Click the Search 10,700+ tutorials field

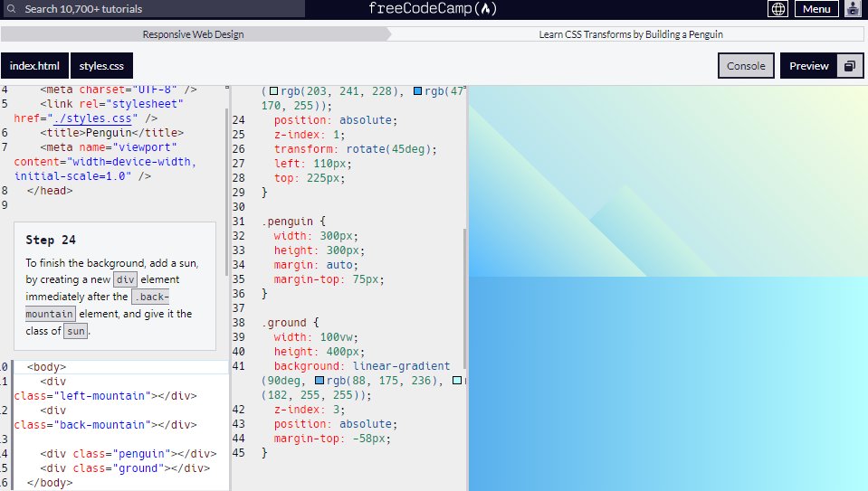[153, 9]
